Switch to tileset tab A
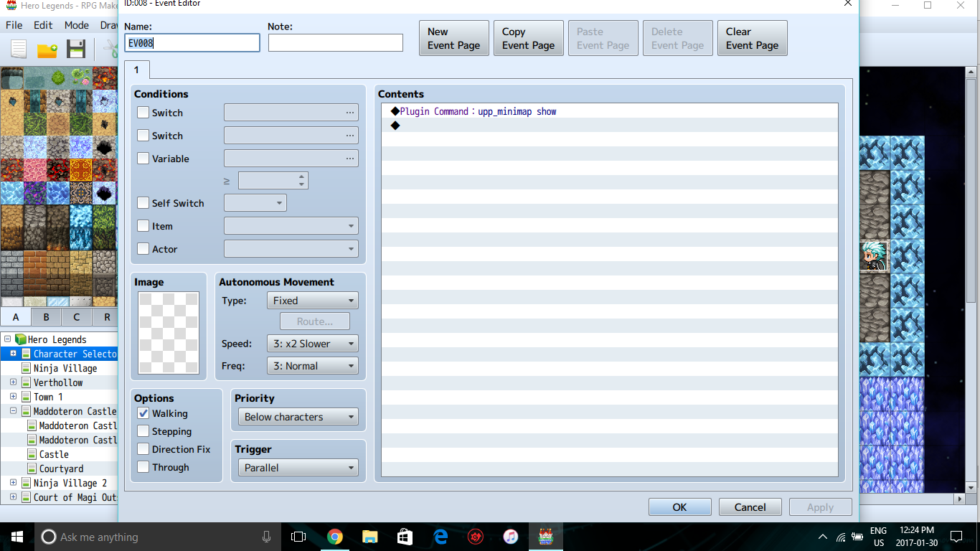Image resolution: width=980 pixels, height=551 pixels. 16,317
